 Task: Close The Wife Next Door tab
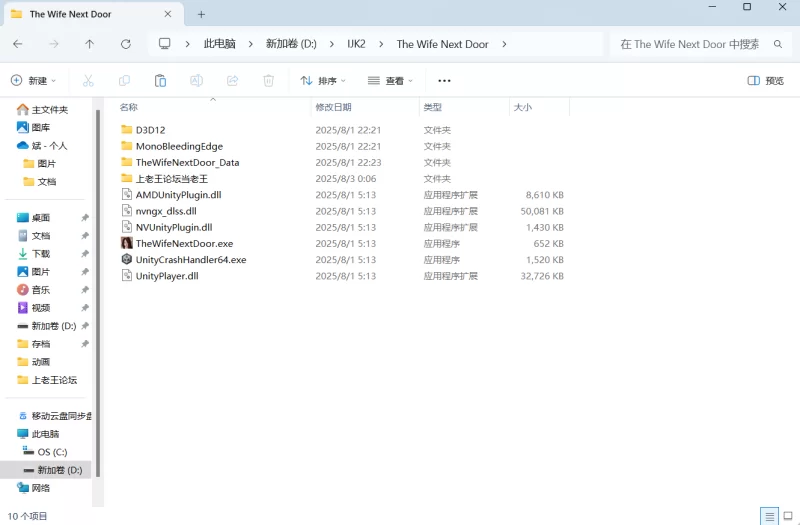[167, 14]
